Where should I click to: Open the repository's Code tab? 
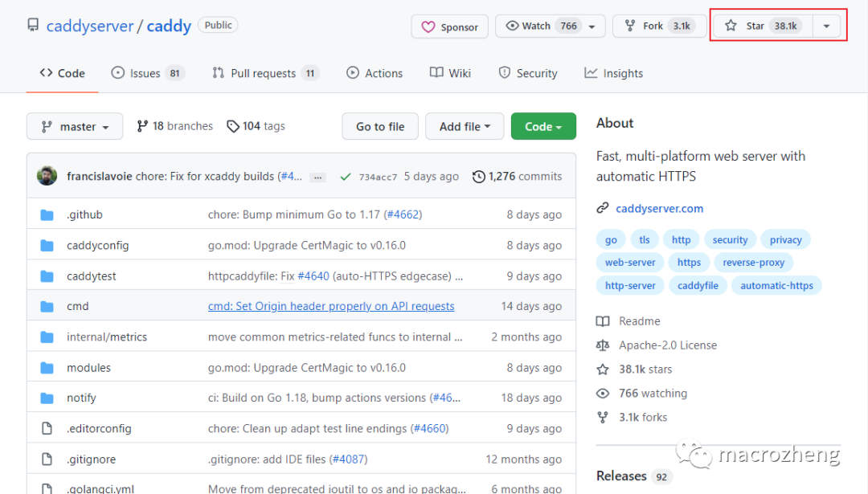pyautogui.click(x=62, y=73)
